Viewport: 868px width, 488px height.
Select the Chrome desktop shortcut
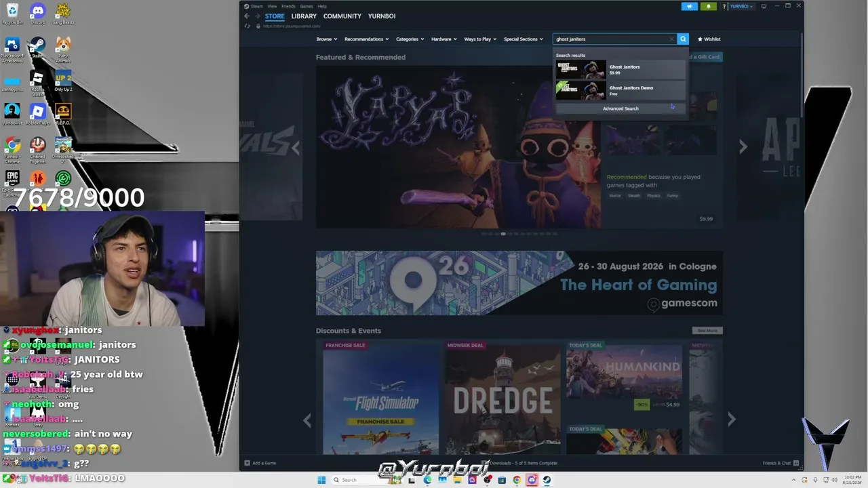12,150
